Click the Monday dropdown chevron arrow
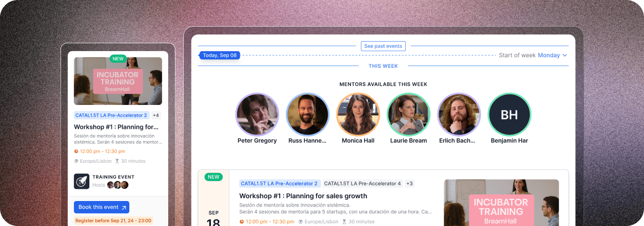Image resolution: width=644 pixels, height=226 pixels. pyautogui.click(x=565, y=56)
